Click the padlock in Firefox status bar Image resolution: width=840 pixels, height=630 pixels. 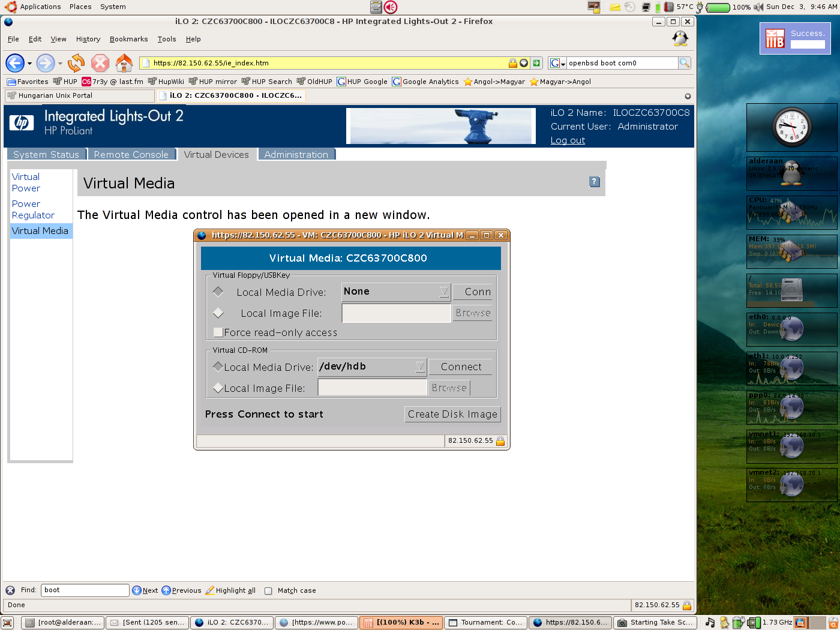(687, 605)
